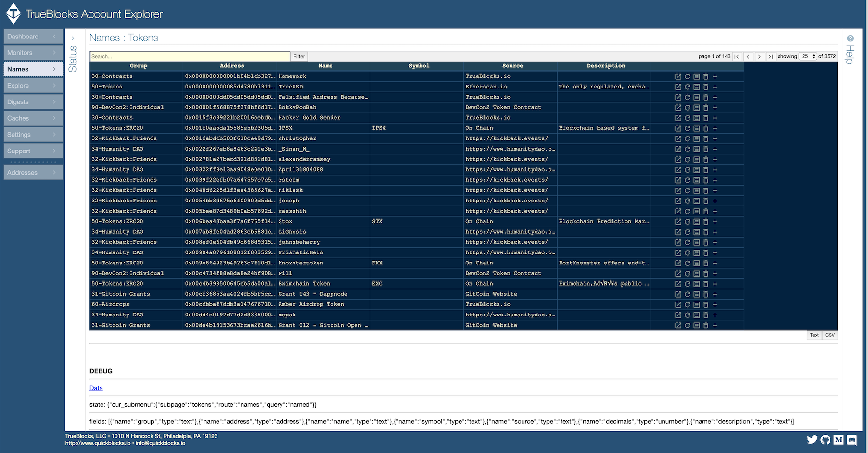
Task: Expand the Digests menu chevron
Action: (54, 102)
